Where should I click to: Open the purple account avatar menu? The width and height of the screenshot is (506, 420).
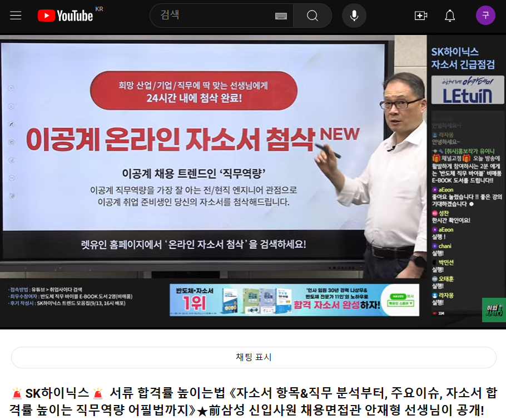pos(485,15)
